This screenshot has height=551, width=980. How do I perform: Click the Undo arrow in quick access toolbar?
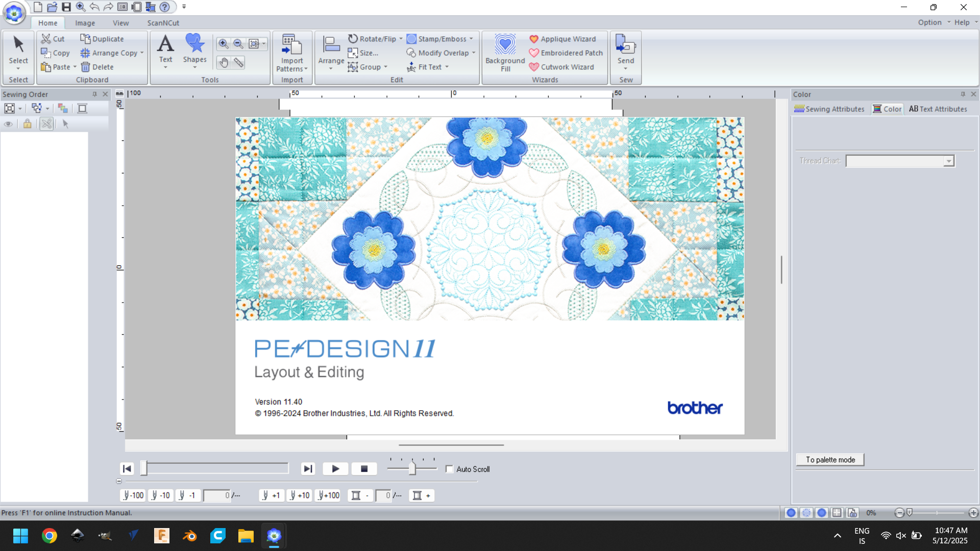94,7
